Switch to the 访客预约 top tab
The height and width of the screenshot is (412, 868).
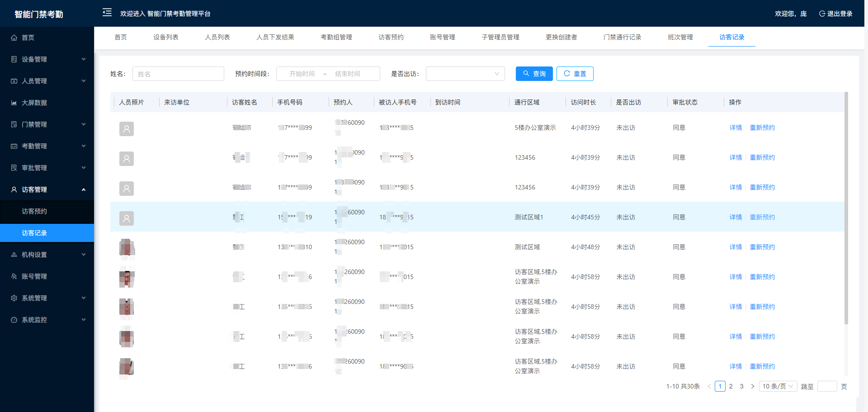coord(391,37)
